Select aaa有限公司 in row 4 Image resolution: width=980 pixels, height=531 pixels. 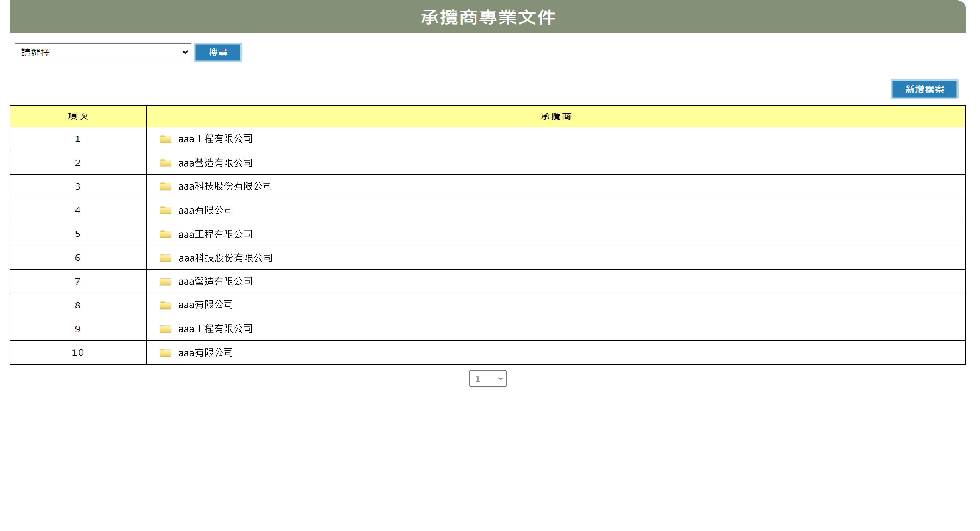click(x=205, y=210)
